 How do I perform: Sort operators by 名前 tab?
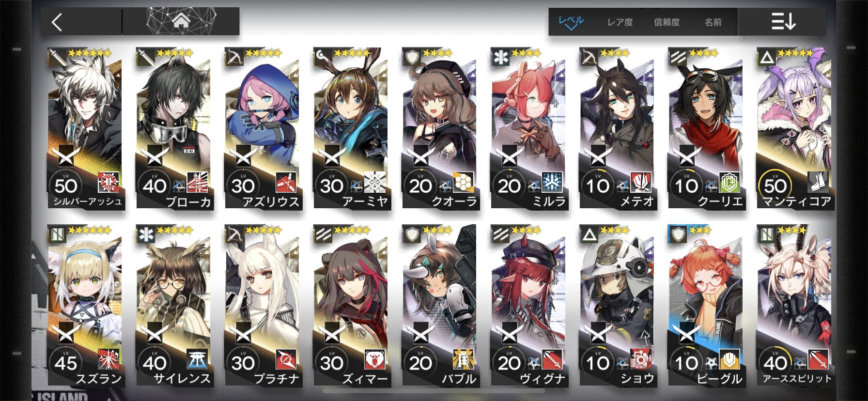[713, 22]
